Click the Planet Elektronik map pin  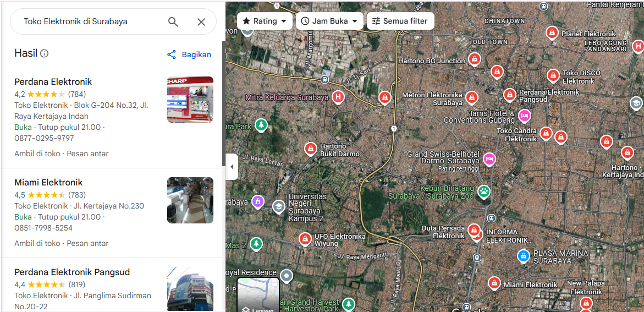[552, 32]
